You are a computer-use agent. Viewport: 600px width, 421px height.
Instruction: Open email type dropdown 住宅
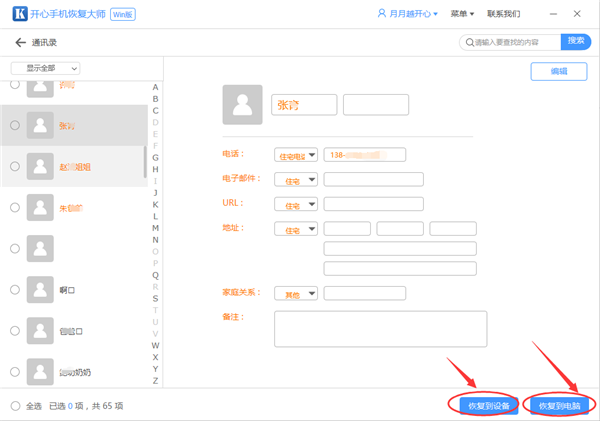[296, 179]
